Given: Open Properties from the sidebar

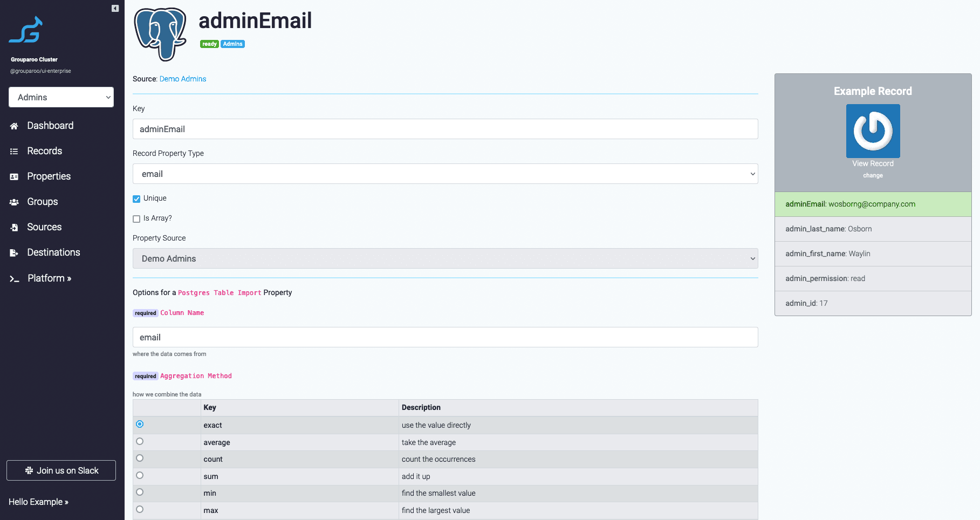Looking at the screenshot, I should click(49, 176).
